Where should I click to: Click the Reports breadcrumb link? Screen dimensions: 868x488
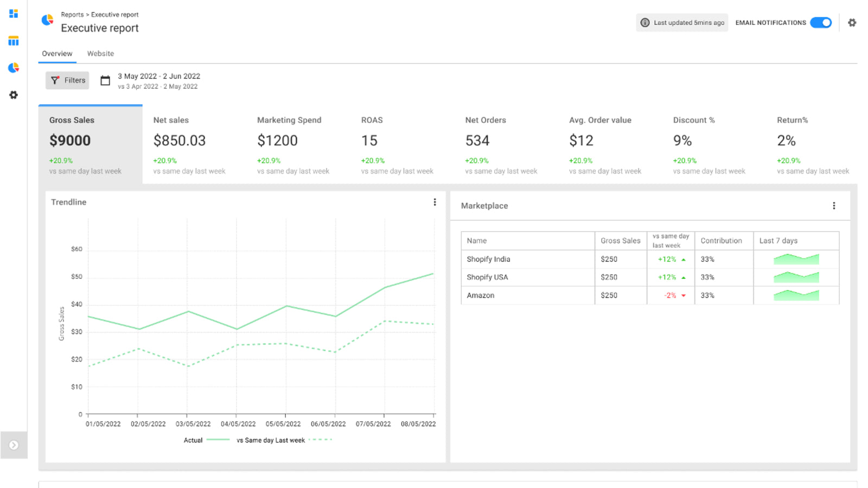(72, 15)
